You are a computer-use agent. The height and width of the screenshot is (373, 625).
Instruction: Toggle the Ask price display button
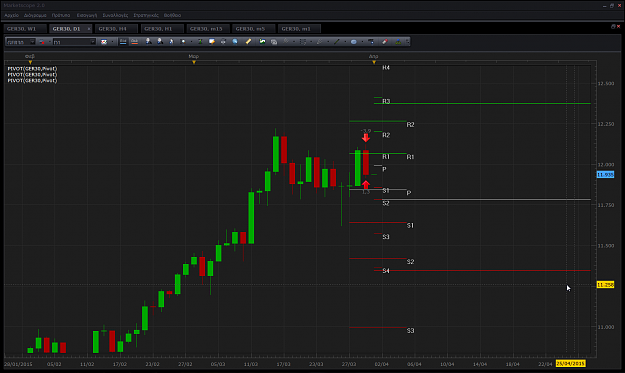point(135,41)
